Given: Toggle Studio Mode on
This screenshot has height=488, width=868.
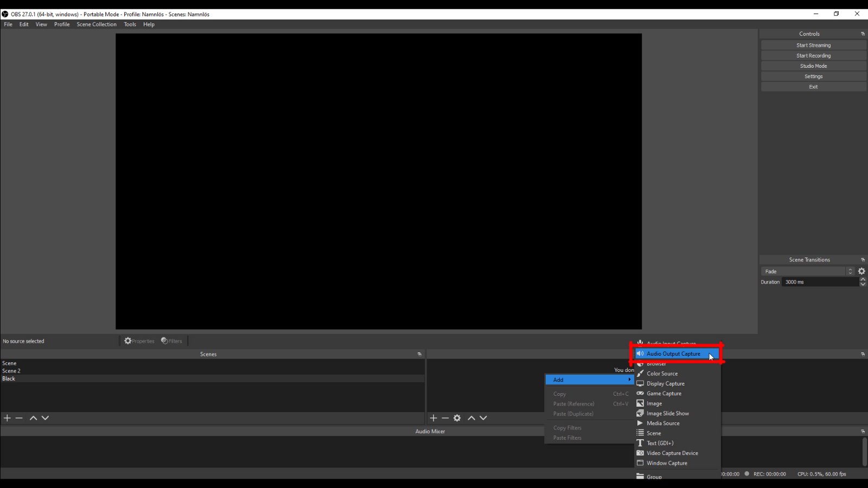Looking at the screenshot, I should (x=813, y=66).
